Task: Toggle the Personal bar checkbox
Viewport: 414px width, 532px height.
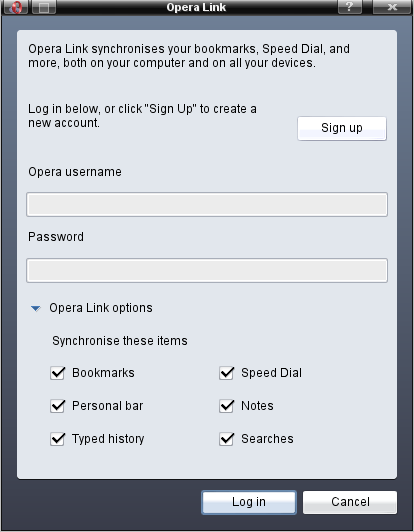Action: coord(57,406)
